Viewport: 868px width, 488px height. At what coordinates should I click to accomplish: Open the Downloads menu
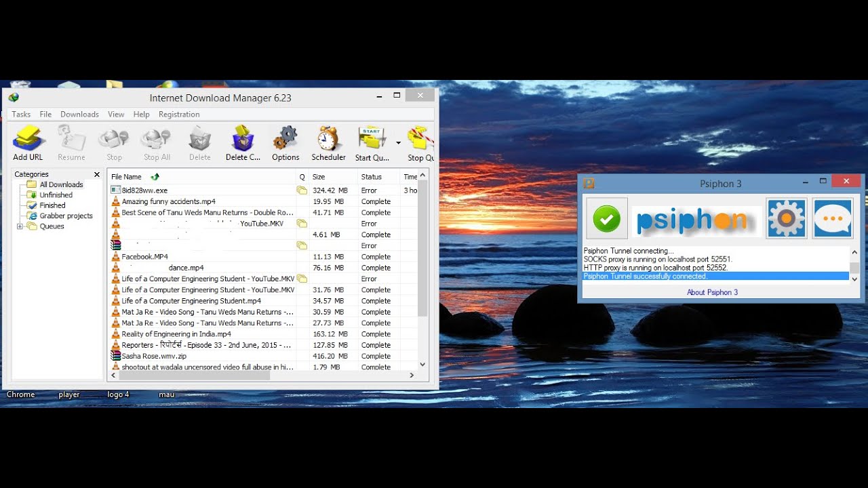coord(79,115)
